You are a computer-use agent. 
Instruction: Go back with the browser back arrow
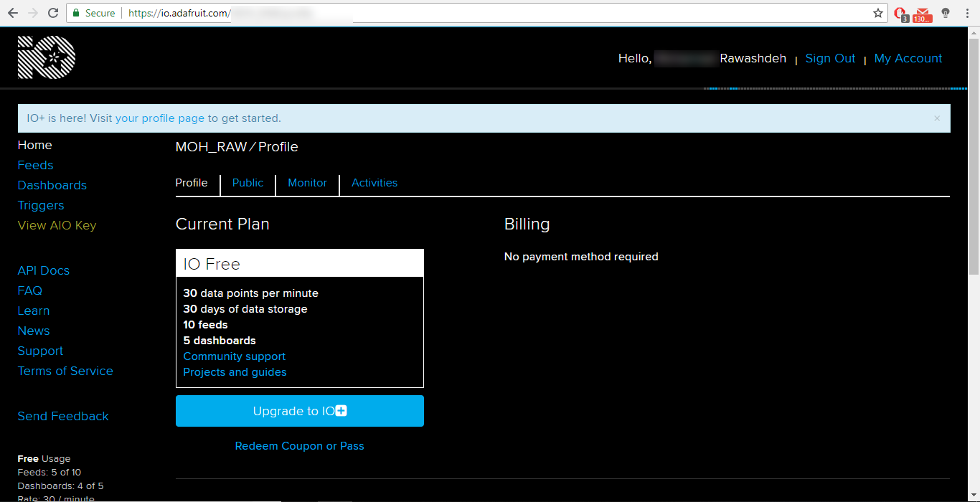(13, 13)
